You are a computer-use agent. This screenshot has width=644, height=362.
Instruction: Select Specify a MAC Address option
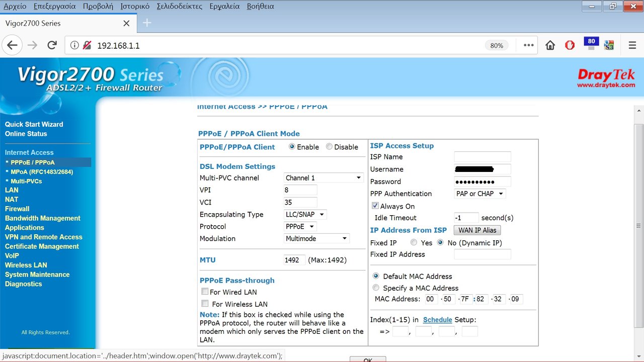click(x=376, y=288)
